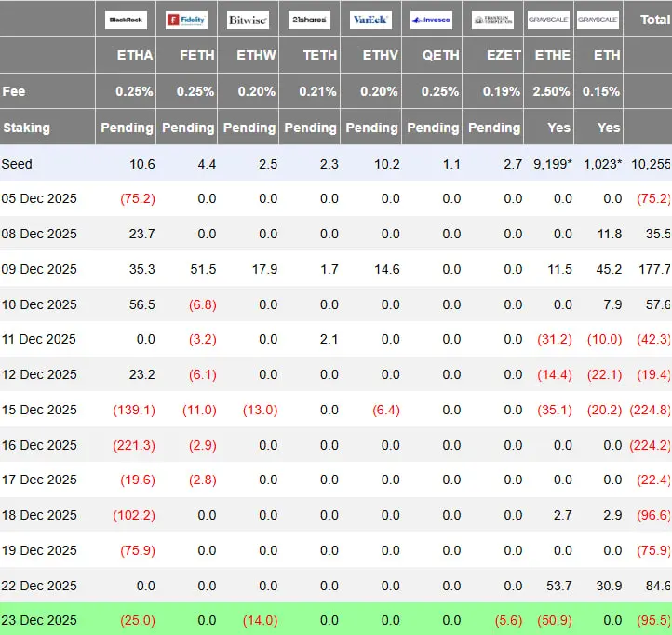Select the 23 Dec 2025 highlighted row date
672x635 pixels.
coord(39,620)
